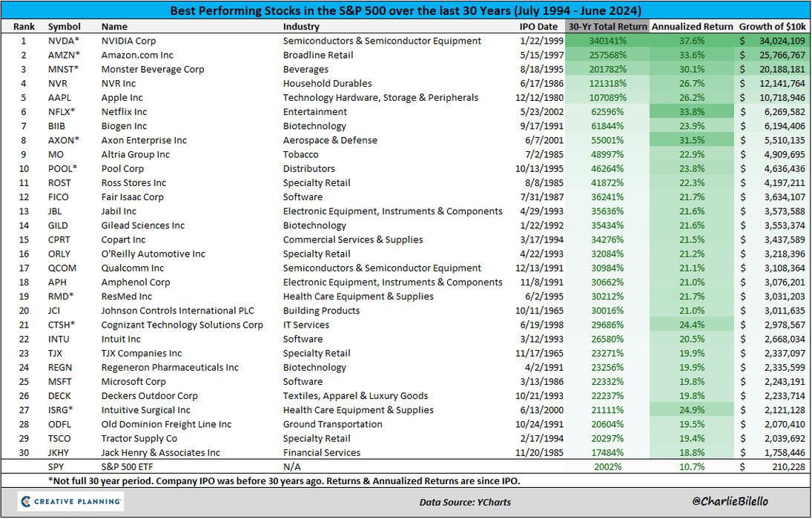812x519 pixels.
Task: Click the $34,024,109 growth value
Action: point(772,41)
